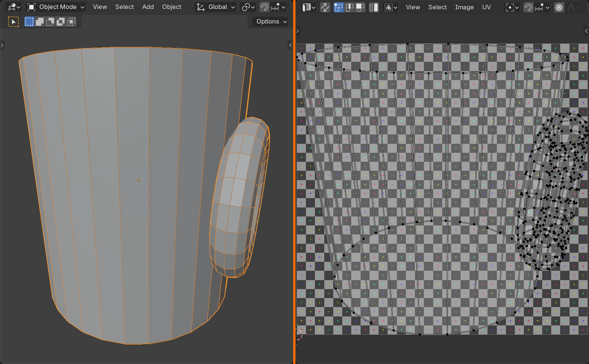
Task: Open the View menu in UV editor
Action: pyautogui.click(x=413, y=7)
